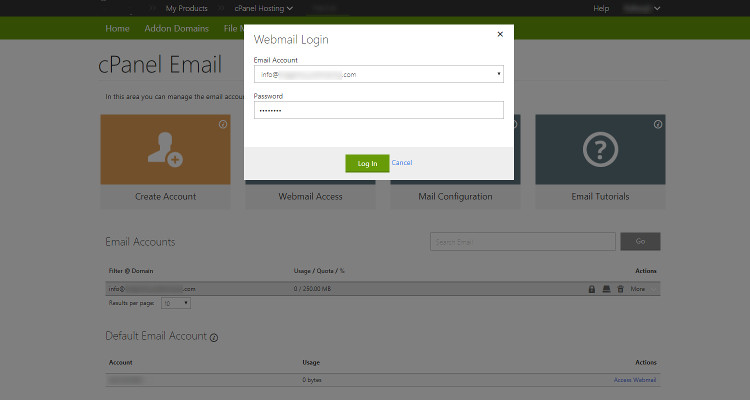Expand More actions for info@ account
The height and width of the screenshot is (400, 750).
click(644, 289)
